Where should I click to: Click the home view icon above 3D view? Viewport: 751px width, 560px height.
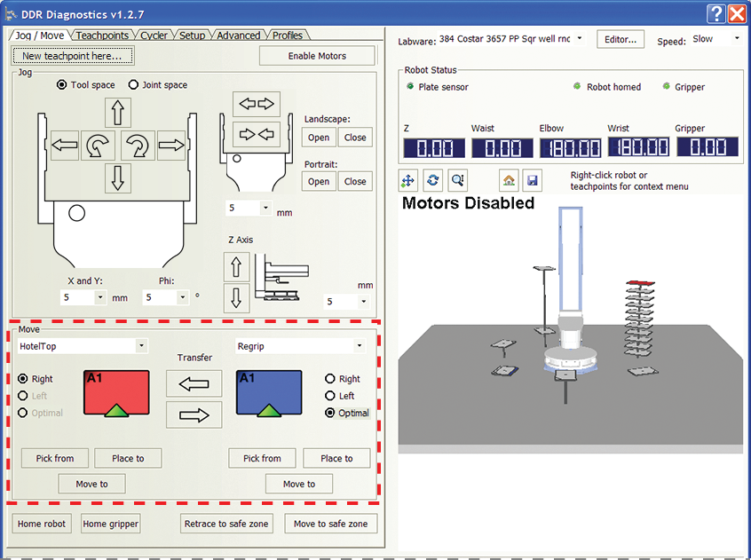(x=508, y=179)
